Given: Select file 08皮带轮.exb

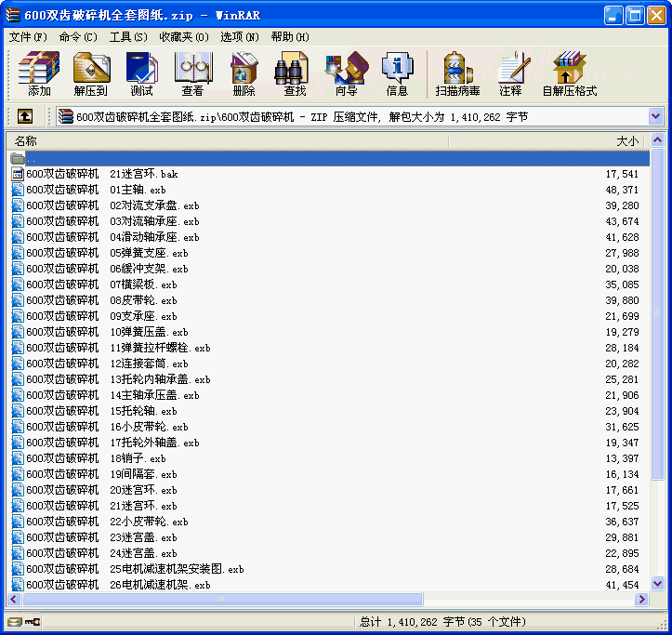Looking at the screenshot, I should (x=101, y=300).
